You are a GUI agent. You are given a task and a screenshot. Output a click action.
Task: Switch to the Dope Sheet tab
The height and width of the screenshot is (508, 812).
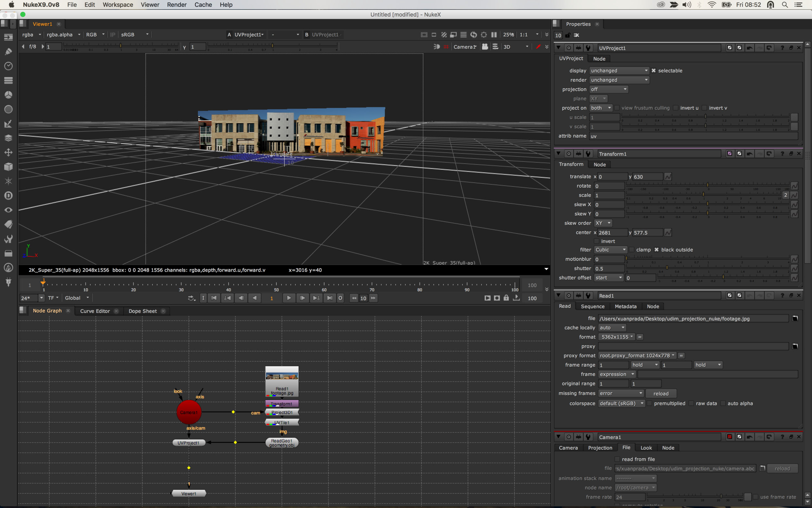[x=143, y=311]
